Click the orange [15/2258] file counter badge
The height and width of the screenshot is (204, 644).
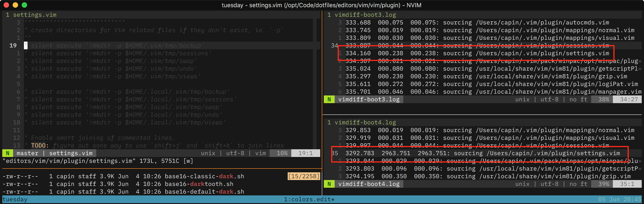pos(303,176)
